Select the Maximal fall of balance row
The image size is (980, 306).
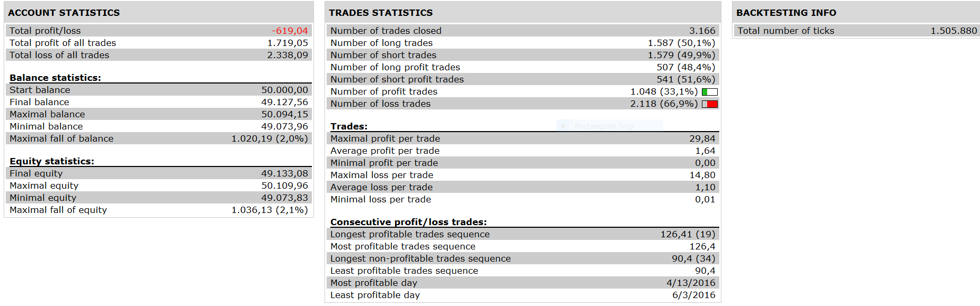[x=159, y=138]
